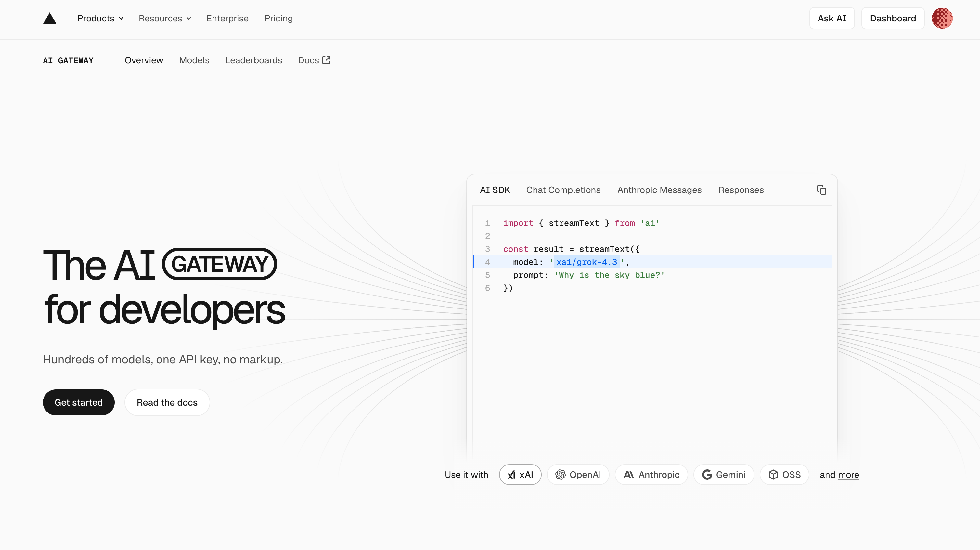980x550 pixels.
Task: Copy the code snippet with the copy icon
Action: [821, 190]
